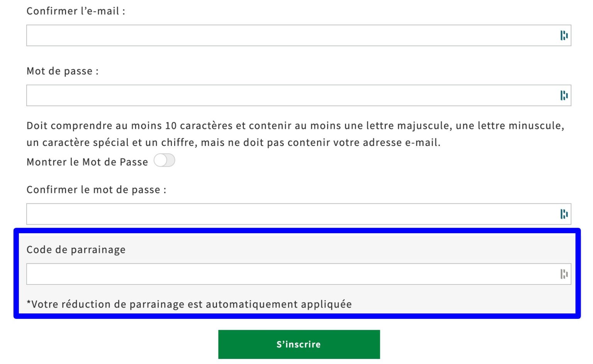Click the Code de parrainage label
The height and width of the screenshot is (364, 593).
tap(76, 249)
